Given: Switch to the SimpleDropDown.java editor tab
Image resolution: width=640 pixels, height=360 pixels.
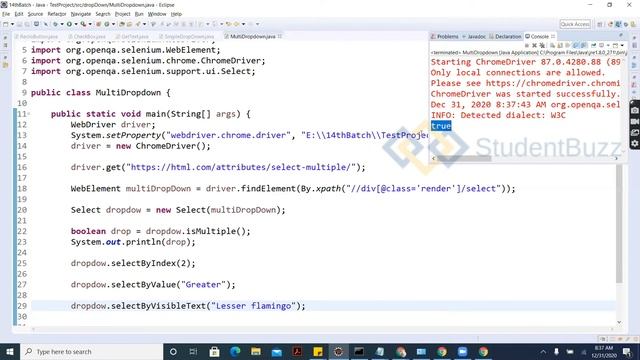Looking at the screenshot, I should (x=187, y=36).
